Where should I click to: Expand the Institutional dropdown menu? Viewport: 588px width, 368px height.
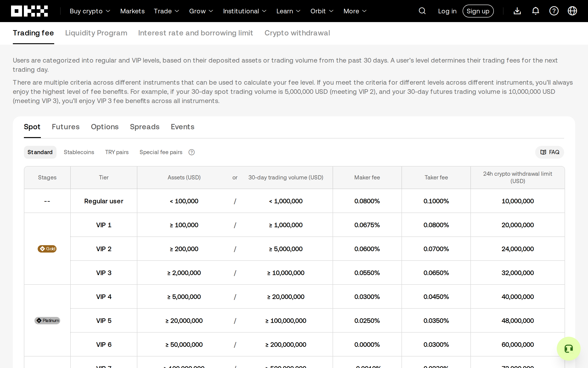(x=245, y=11)
